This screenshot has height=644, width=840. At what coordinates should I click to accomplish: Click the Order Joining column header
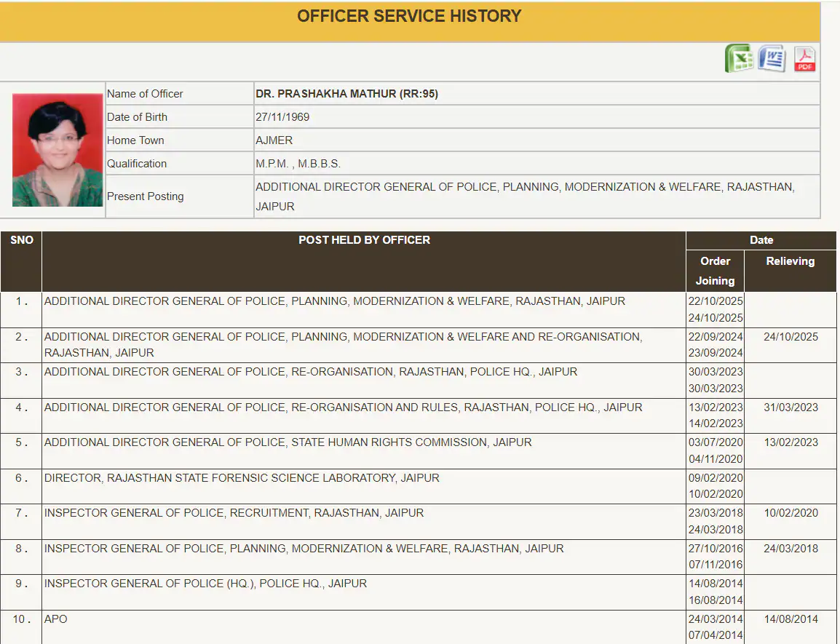coord(716,271)
